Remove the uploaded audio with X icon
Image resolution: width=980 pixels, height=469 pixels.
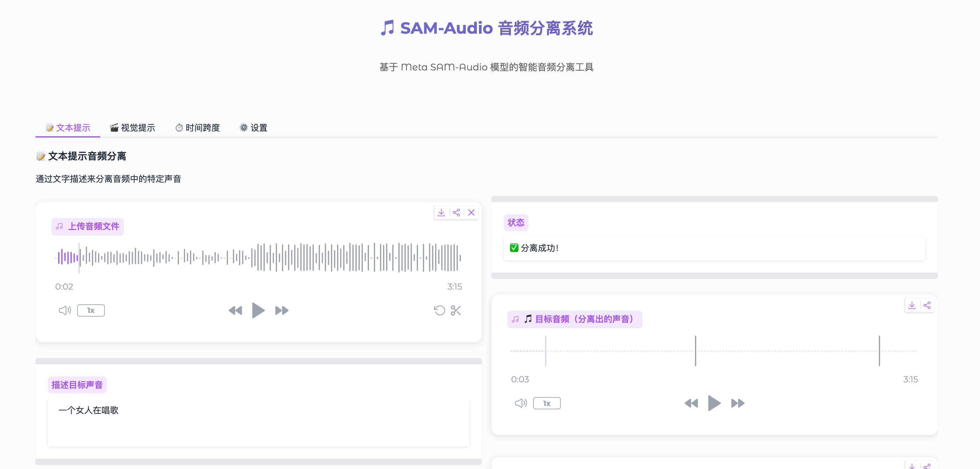coord(471,212)
